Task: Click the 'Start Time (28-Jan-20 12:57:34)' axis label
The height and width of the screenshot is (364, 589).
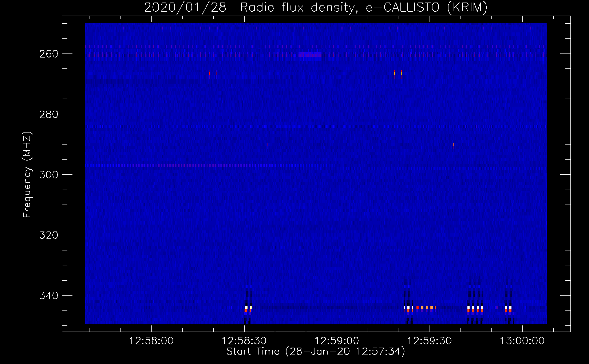Action: coord(316,352)
